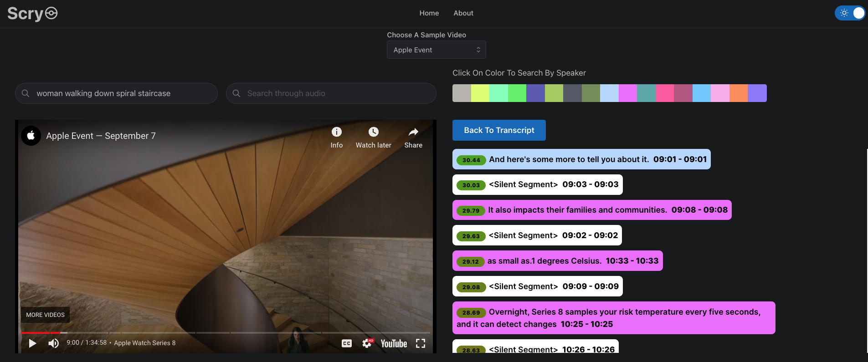Click the Back To Transcript button
The image size is (868, 362).
tap(499, 130)
